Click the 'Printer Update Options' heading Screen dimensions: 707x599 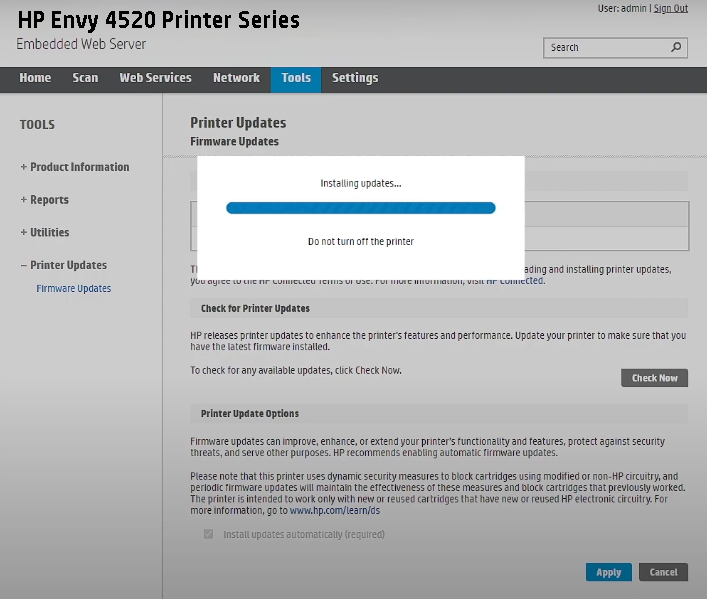[250, 414]
